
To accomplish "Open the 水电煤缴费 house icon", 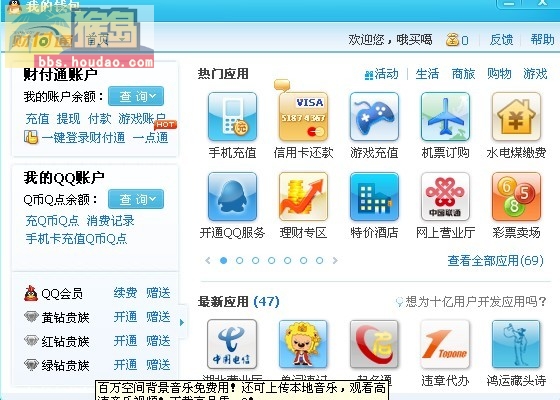I will [516, 116].
